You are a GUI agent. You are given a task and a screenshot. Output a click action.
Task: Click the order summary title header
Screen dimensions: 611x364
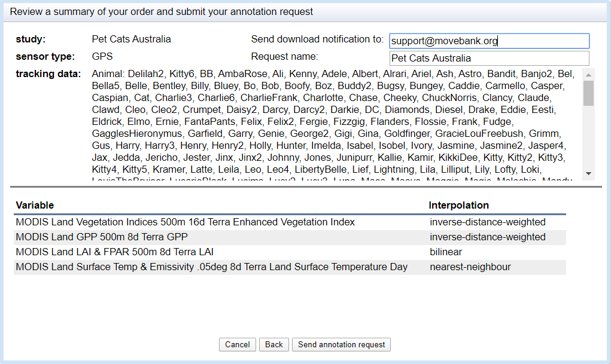click(162, 11)
